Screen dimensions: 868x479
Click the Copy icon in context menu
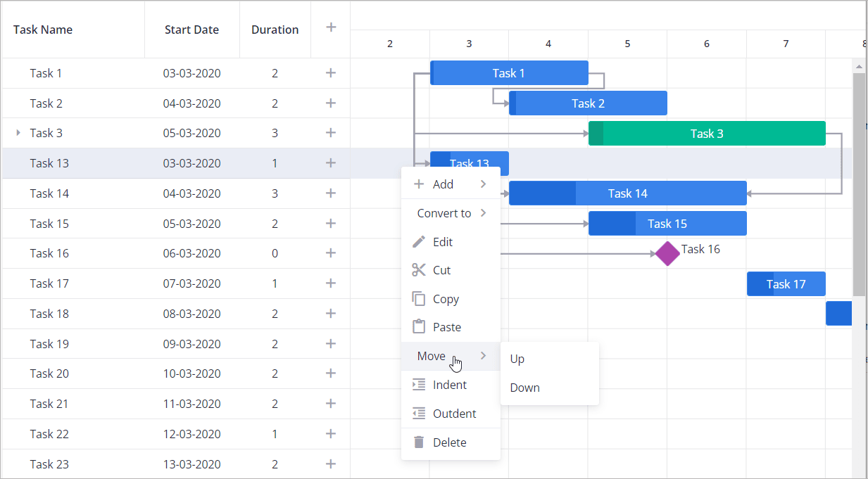(x=419, y=299)
